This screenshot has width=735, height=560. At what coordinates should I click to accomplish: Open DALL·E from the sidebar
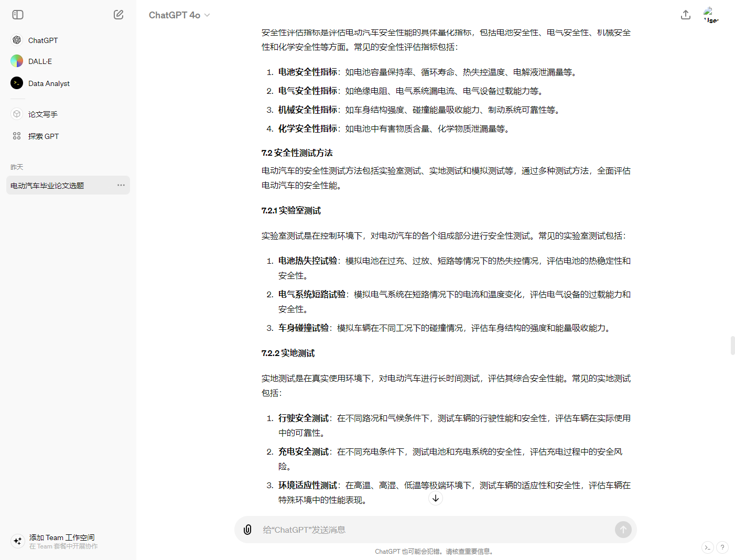pyautogui.click(x=40, y=61)
